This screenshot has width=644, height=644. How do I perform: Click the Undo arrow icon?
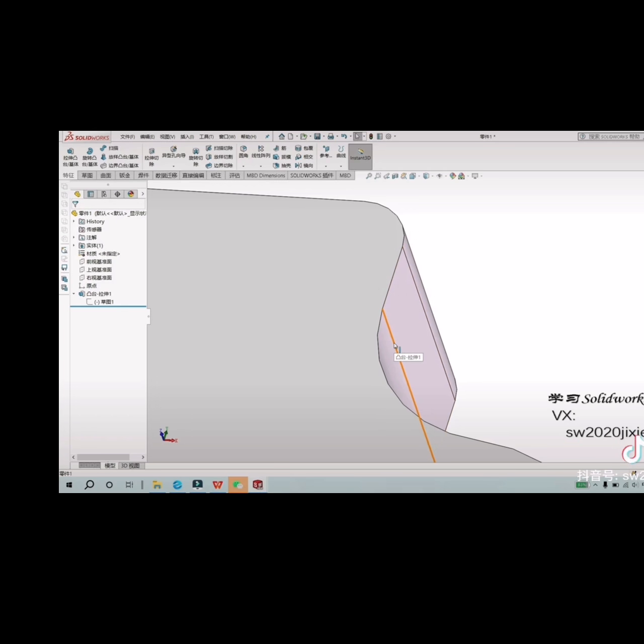click(344, 136)
